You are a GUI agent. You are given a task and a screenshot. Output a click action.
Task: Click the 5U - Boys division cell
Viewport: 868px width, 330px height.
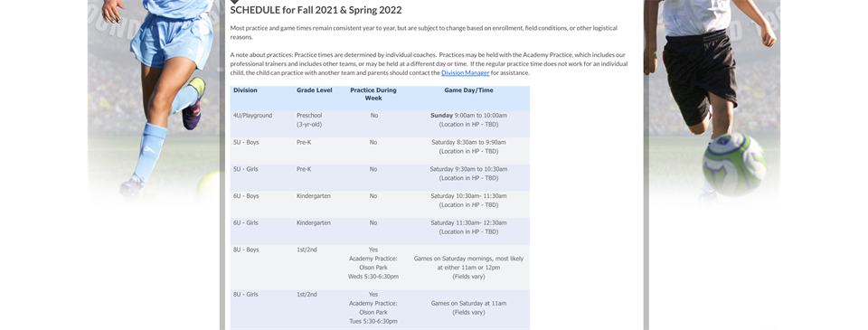click(246, 142)
